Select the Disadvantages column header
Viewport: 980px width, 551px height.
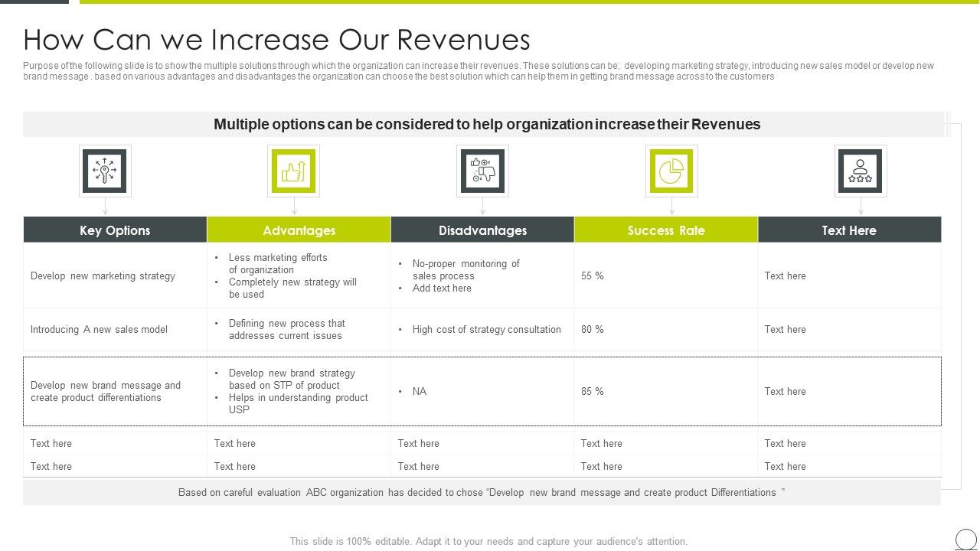(x=482, y=230)
